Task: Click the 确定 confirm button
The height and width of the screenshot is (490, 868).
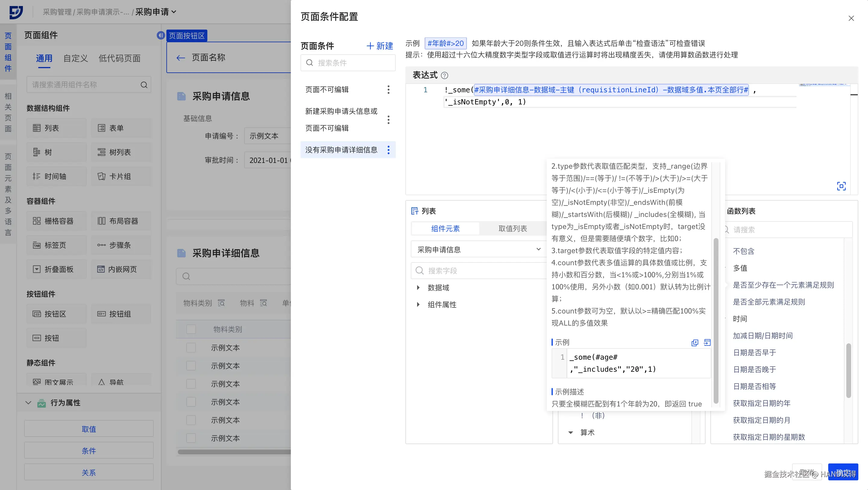Action: 843,472
